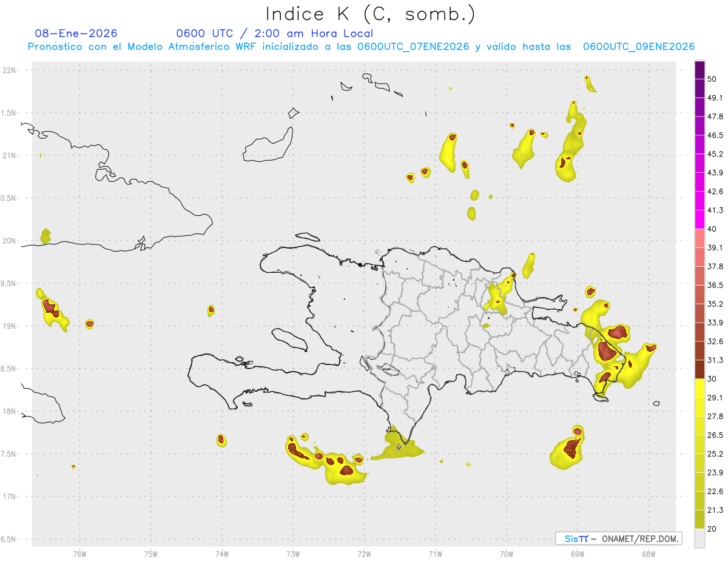The height and width of the screenshot is (562, 728).
Task: Click the '71W' longitude axis label
Action: (435, 554)
